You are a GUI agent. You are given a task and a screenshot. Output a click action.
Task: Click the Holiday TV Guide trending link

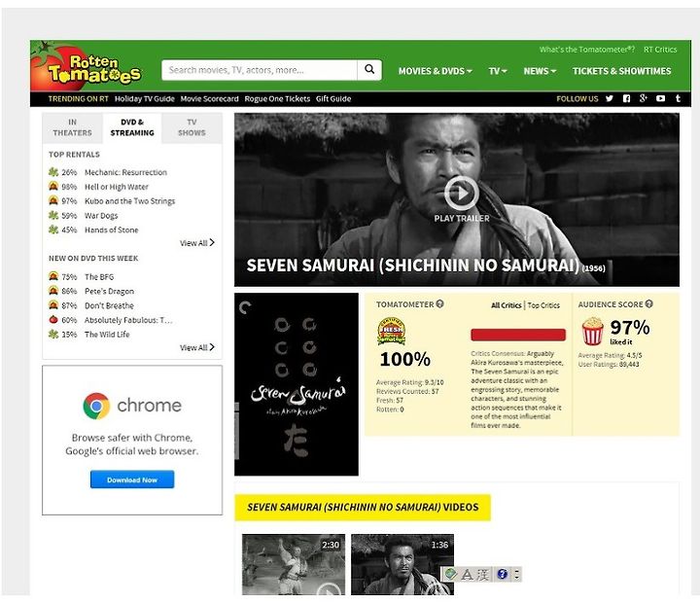coord(145,98)
